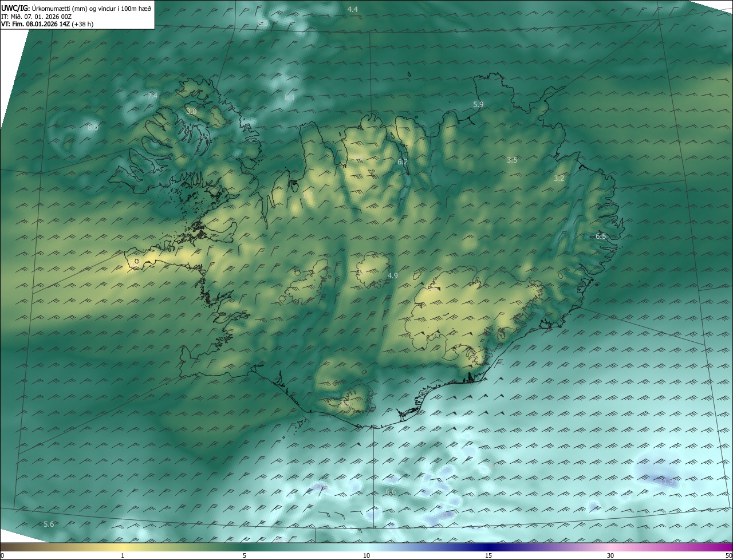Click the legend tick label 1
This screenshot has height=560, width=733.
coord(123,555)
